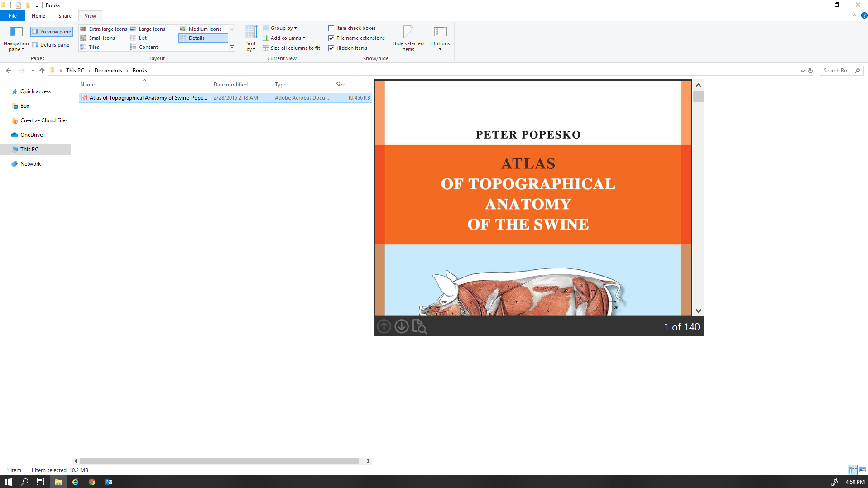
Task: Go back using the Back arrow
Action: tap(9, 71)
